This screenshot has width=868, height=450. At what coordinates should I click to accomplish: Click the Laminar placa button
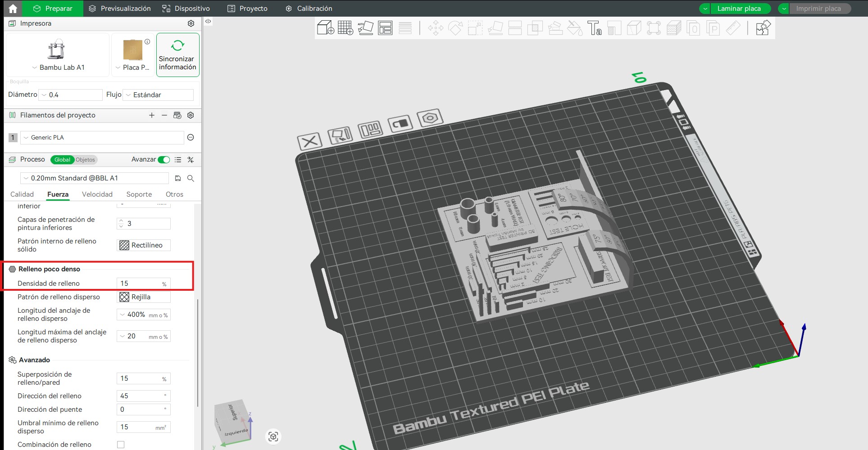coord(739,9)
